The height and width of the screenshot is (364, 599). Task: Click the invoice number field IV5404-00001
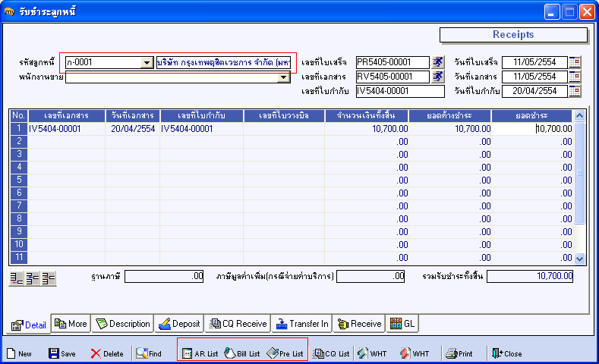click(399, 92)
